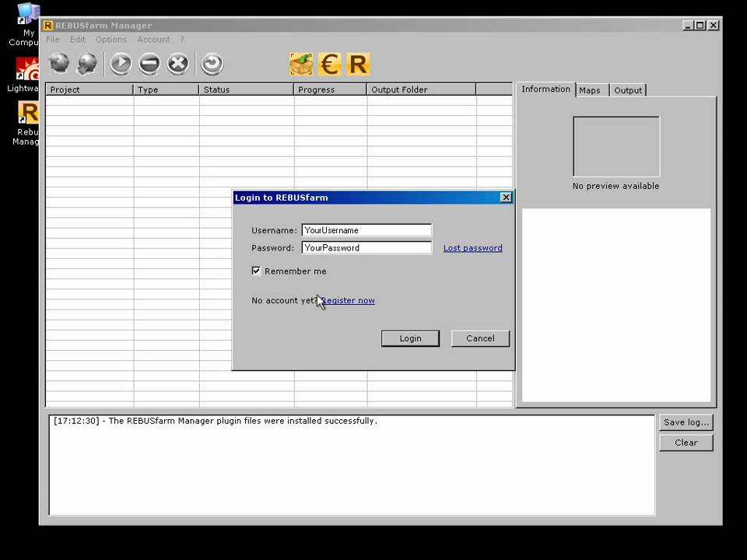Switch to the Output tab

628,90
